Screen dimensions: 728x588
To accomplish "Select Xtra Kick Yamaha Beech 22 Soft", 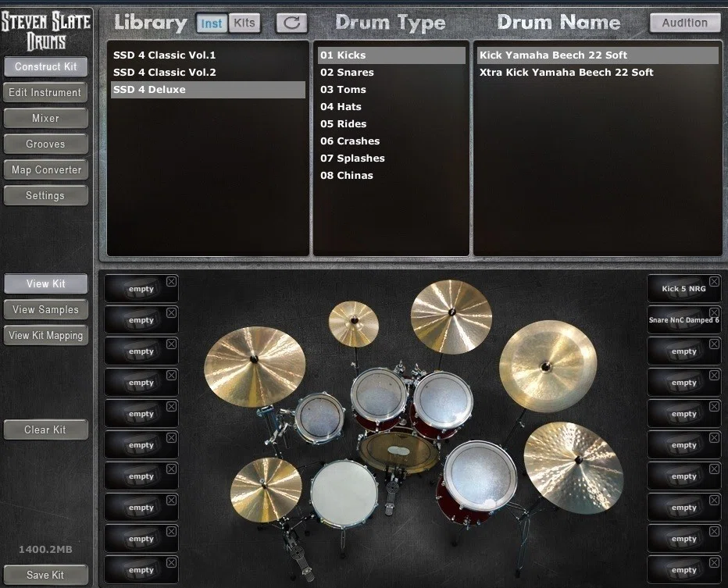I will [x=598, y=73].
